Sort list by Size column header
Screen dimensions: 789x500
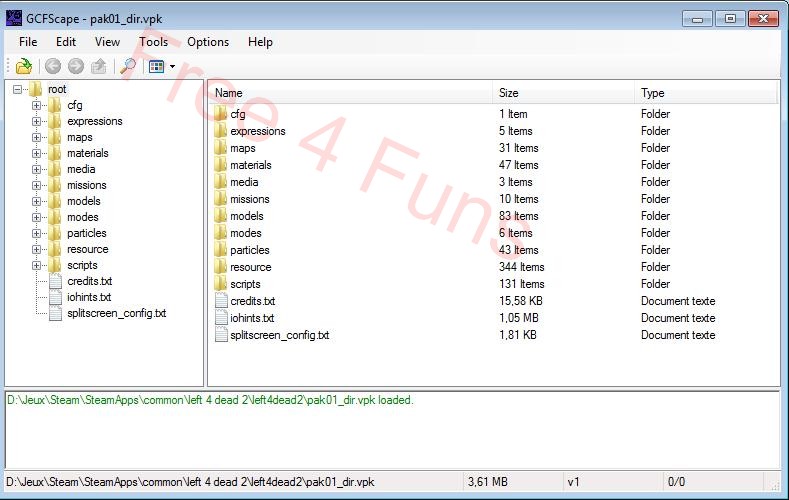564,93
